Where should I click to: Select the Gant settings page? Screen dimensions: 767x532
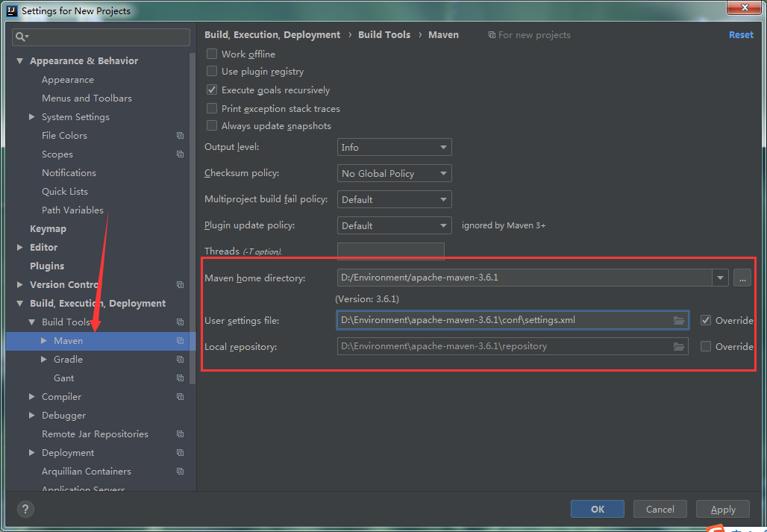pos(63,378)
